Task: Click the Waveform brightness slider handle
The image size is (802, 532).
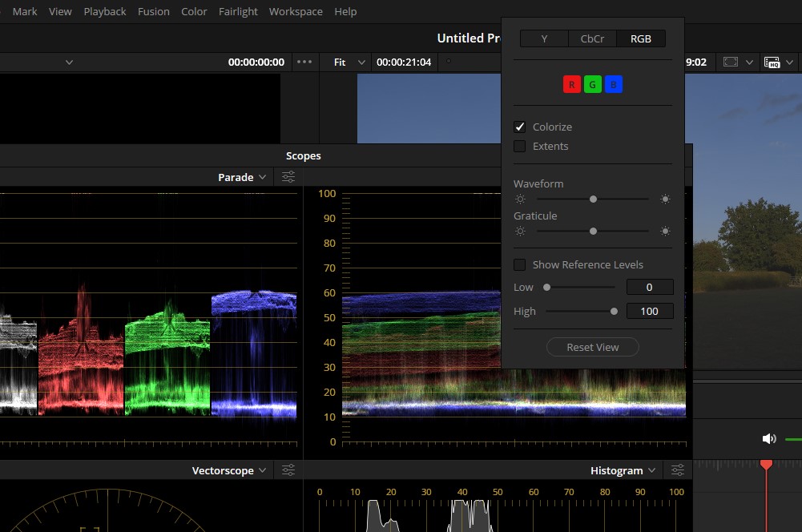Action: click(593, 199)
